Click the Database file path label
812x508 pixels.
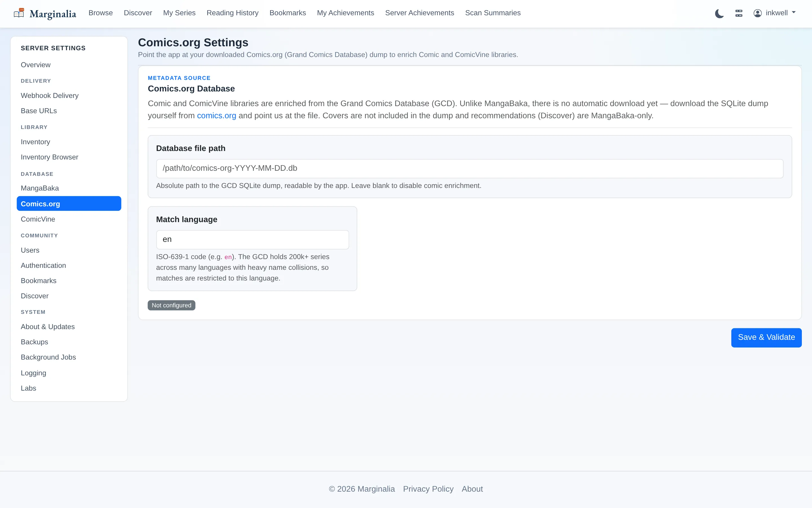[x=191, y=148]
